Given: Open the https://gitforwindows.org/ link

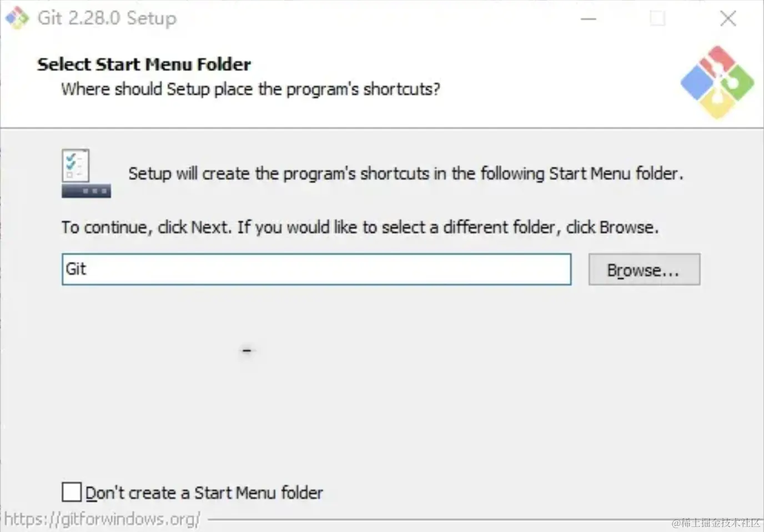Looking at the screenshot, I should point(102,519).
